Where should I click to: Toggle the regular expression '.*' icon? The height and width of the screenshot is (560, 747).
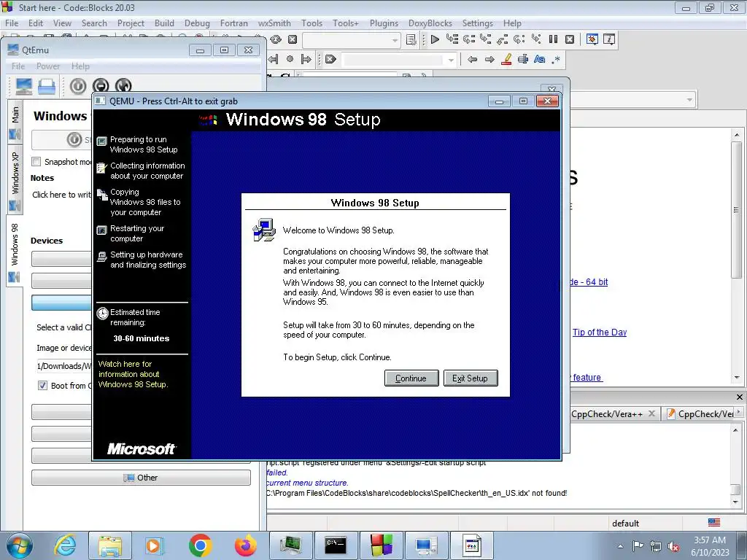[x=555, y=60]
